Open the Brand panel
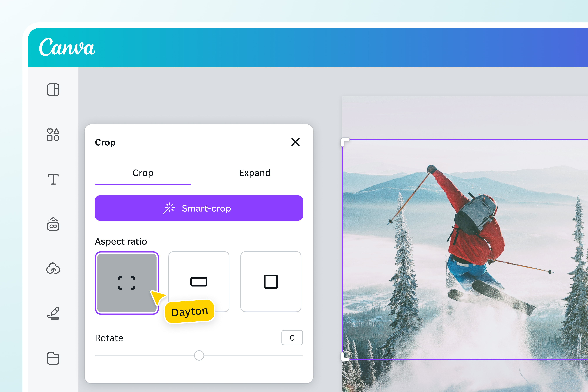The width and height of the screenshot is (588, 392). [53, 225]
